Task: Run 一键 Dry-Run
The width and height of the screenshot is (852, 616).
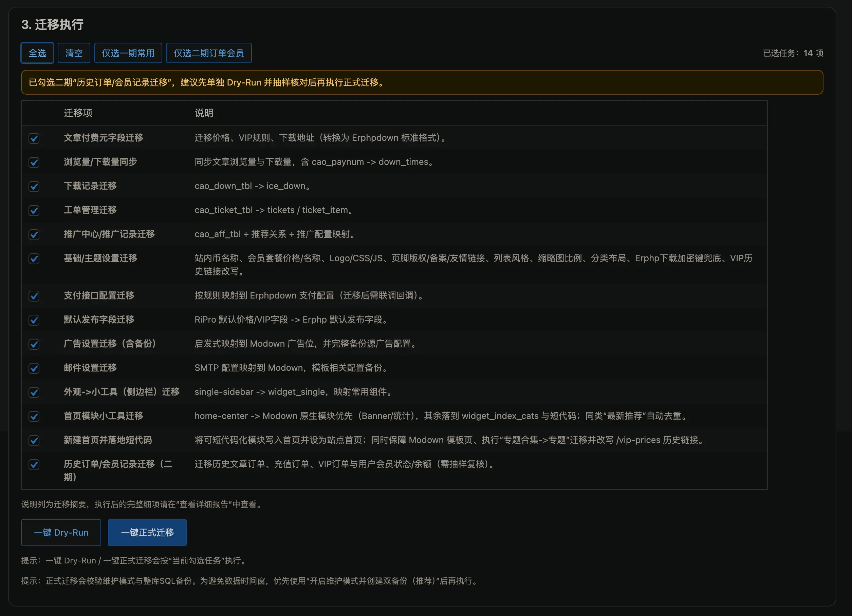Action: click(61, 532)
